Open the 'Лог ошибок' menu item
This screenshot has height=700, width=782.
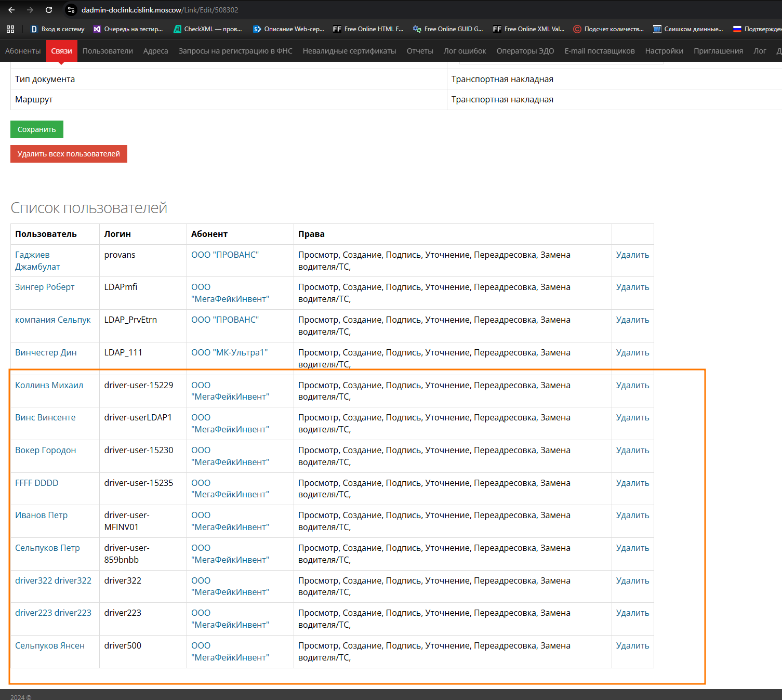[x=465, y=51]
